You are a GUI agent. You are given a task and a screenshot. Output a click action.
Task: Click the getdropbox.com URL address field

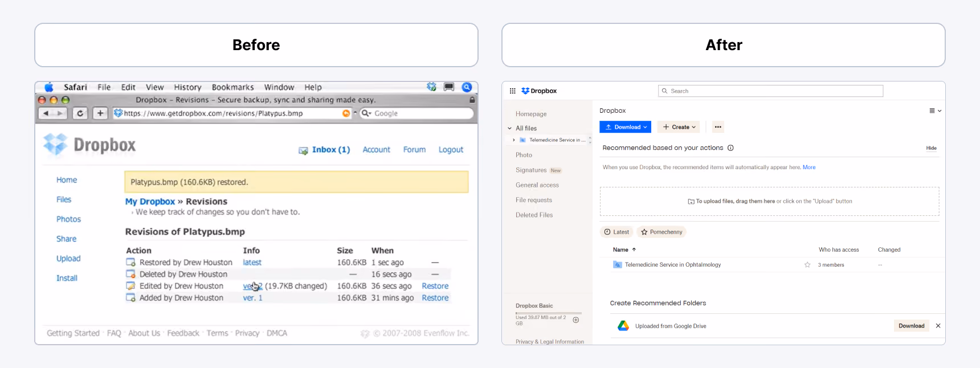(232, 113)
